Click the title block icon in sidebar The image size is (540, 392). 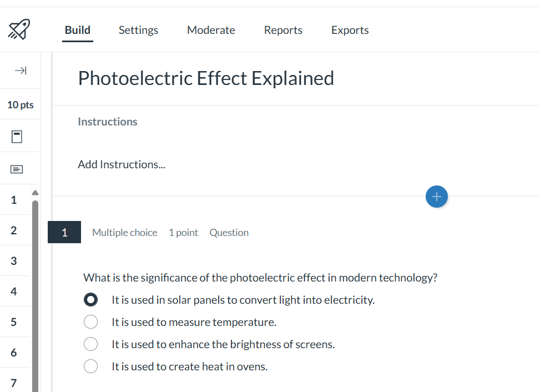click(17, 137)
